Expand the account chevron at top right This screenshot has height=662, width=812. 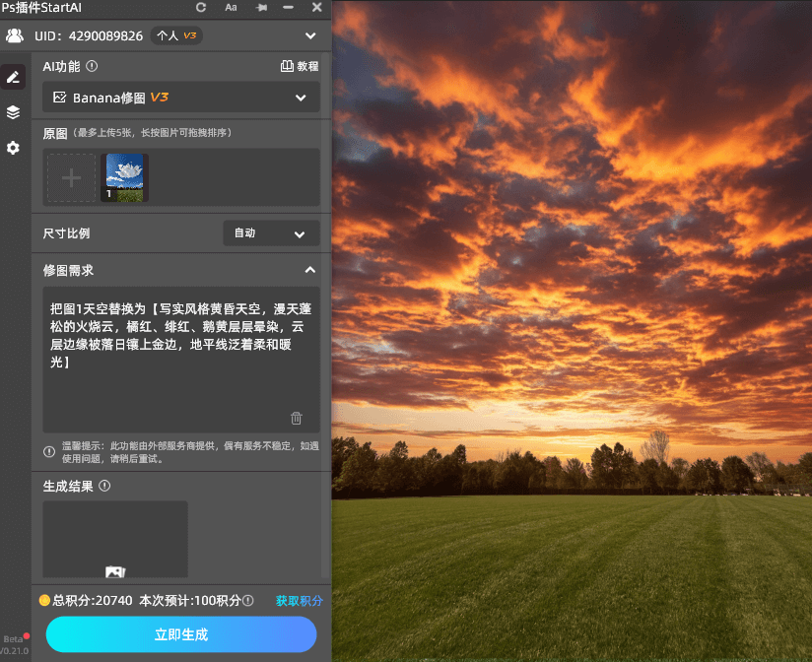pyautogui.click(x=310, y=35)
